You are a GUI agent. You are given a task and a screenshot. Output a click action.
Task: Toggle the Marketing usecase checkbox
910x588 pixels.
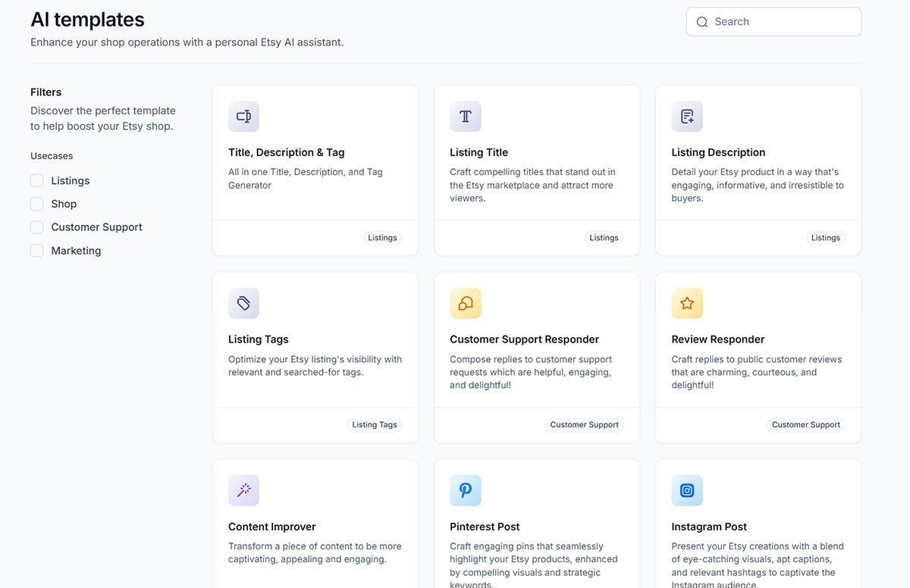36,251
